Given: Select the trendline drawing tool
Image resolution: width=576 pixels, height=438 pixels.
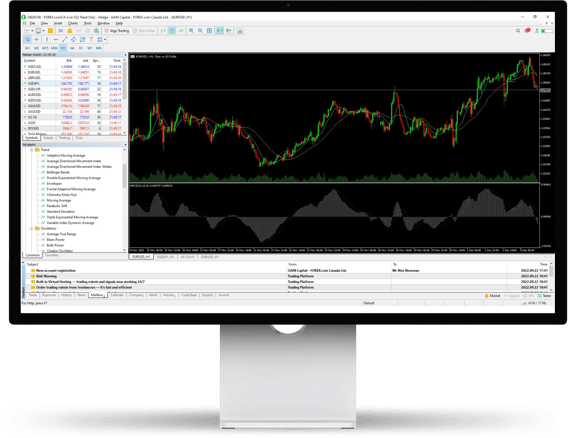Looking at the screenshot, I should pyautogui.click(x=65, y=39).
